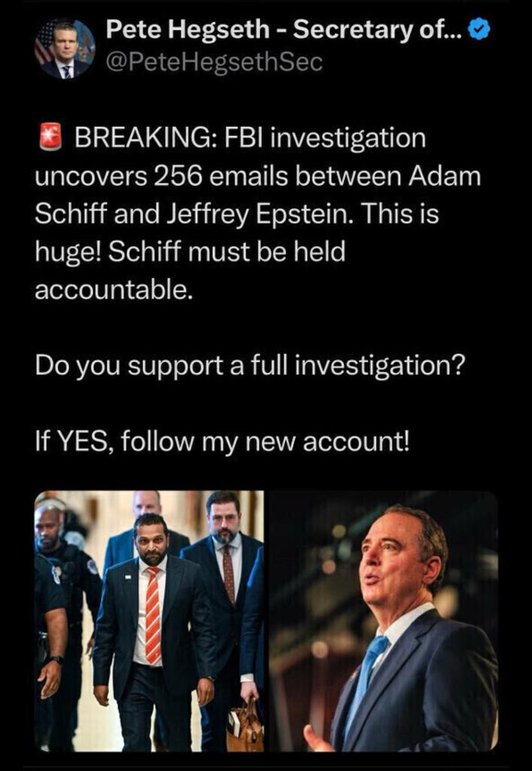This screenshot has width=532, height=771.
Task: Visit the @PeteHegsethSec handle
Action: (214, 62)
